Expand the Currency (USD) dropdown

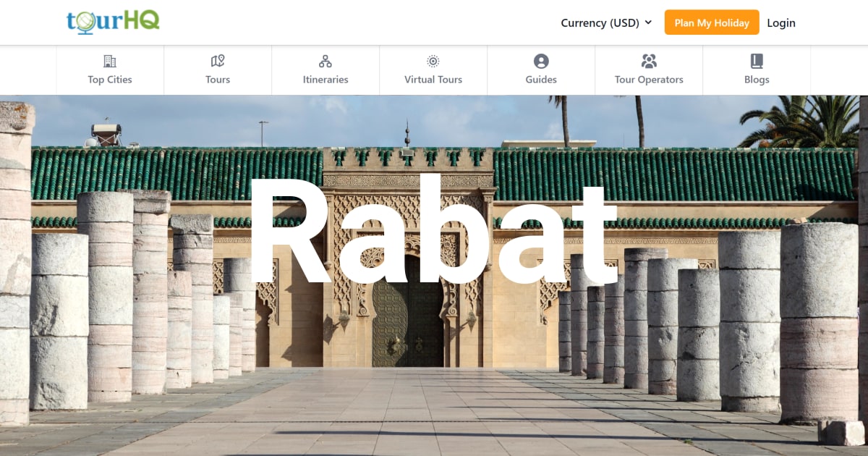pos(606,22)
